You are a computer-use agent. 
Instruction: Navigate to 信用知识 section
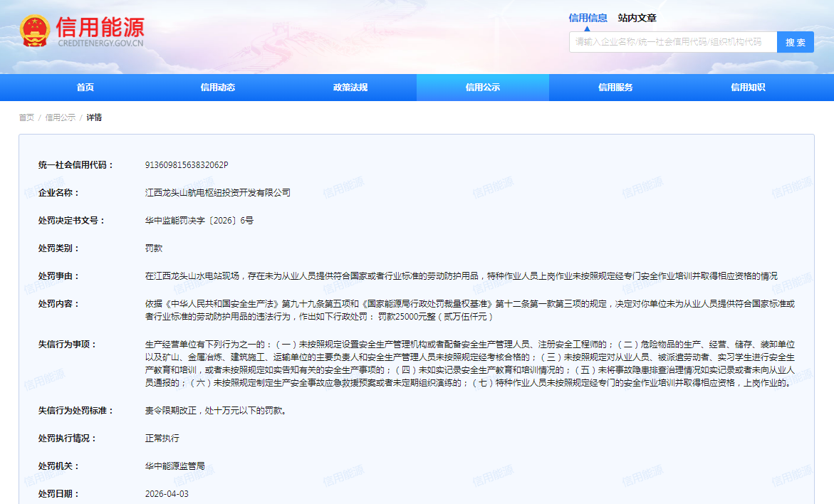point(748,88)
